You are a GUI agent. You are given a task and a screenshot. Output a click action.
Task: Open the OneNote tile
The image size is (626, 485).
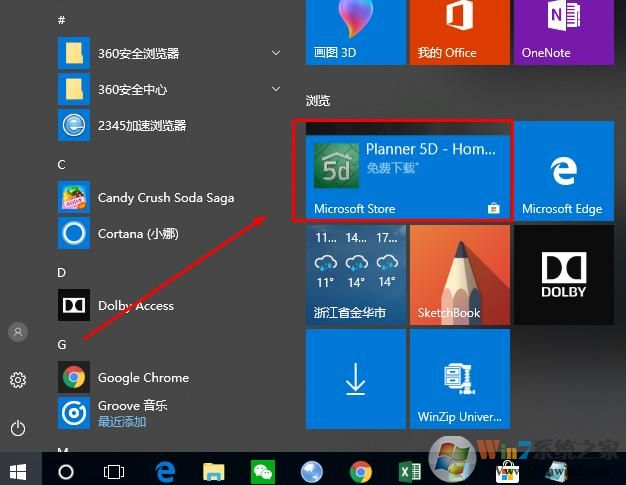[x=564, y=32]
